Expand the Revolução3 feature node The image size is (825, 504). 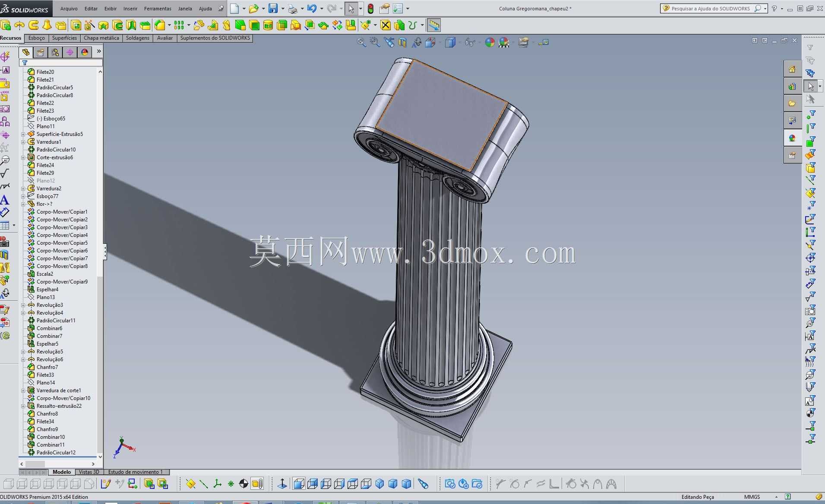tap(23, 305)
